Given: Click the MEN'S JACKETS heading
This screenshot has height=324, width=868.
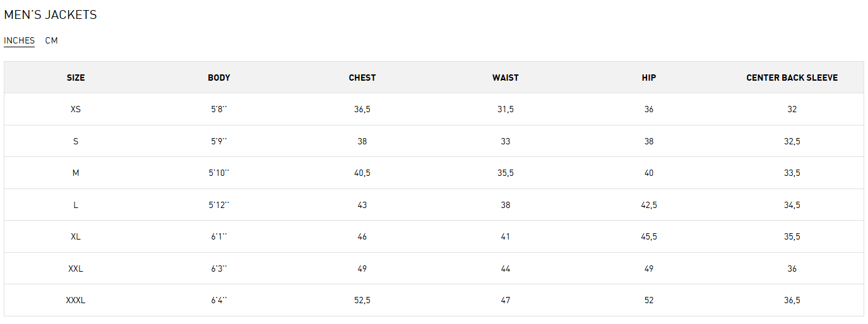Looking at the screenshot, I should tap(51, 15).
